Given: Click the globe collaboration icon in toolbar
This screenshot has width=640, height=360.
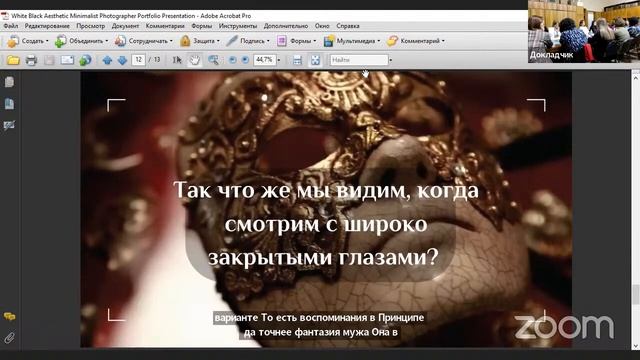Looking at the screenshot, I should pos(85,60).
